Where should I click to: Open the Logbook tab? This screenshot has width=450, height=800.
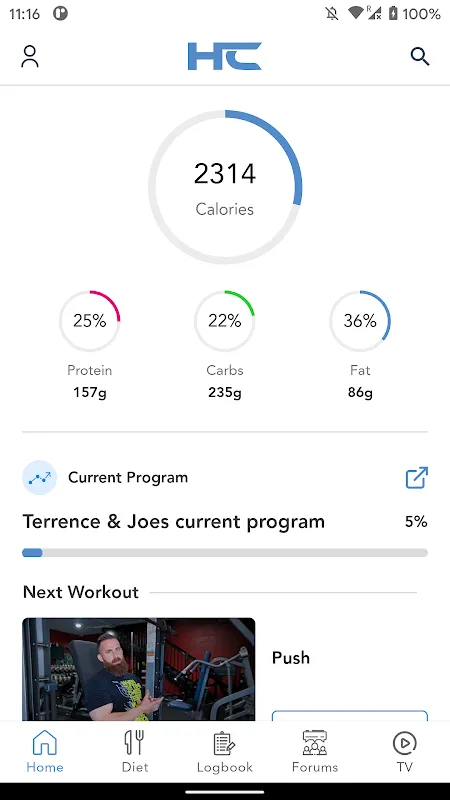click(x=224, y=751)
